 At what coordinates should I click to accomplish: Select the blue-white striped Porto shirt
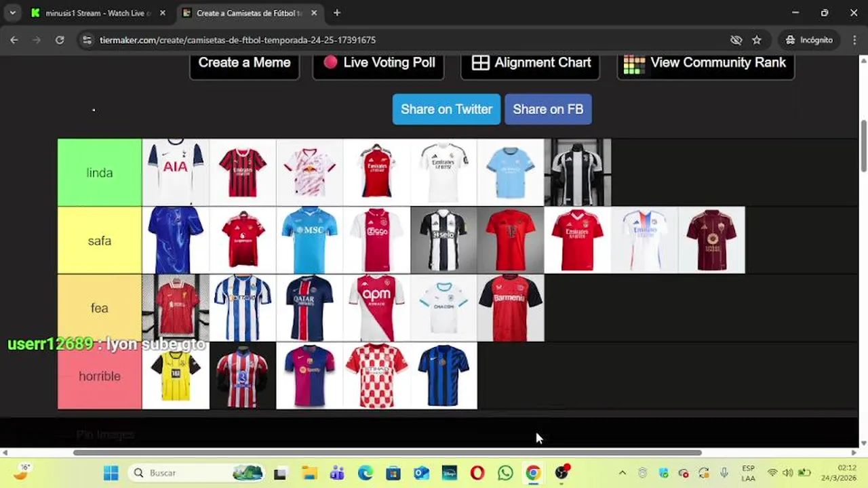[x=243, y=308]
